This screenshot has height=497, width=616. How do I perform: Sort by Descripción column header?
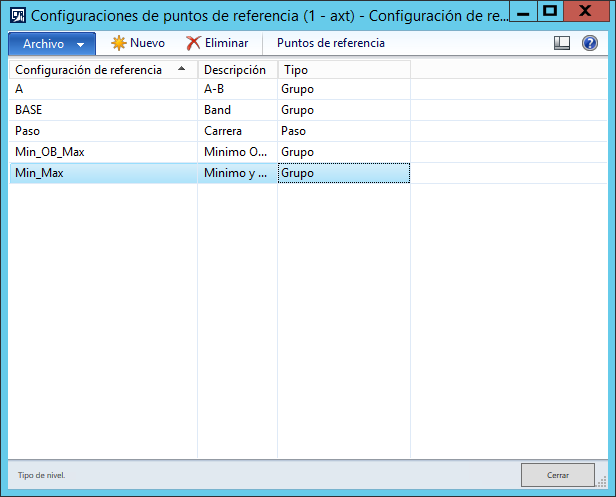click(237, 70)
